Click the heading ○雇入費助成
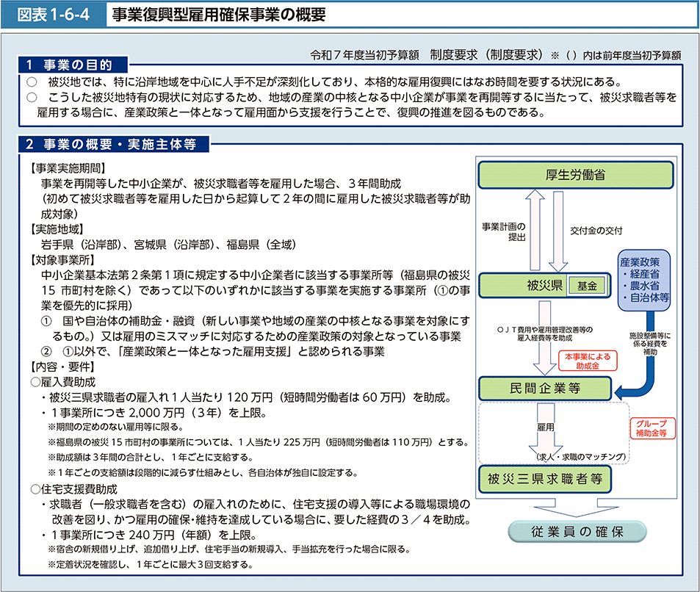 tap(63, 382)
